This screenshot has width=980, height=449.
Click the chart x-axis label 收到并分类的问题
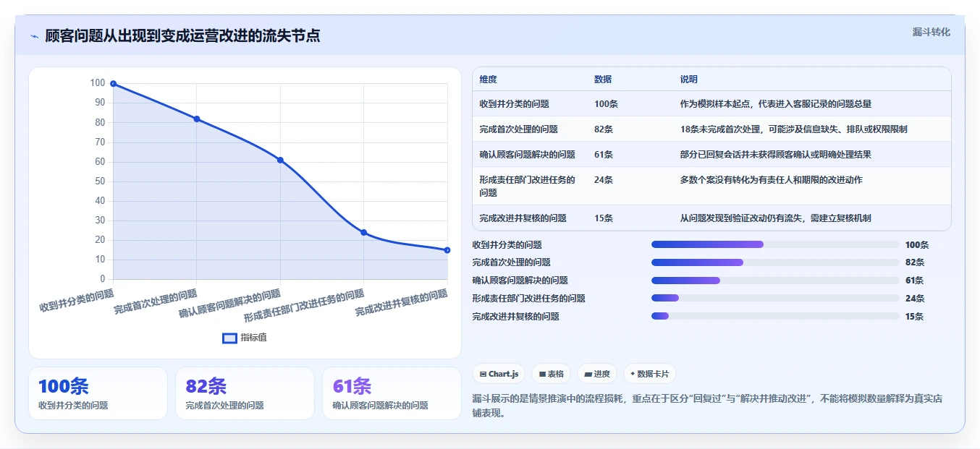pos(77,299)
